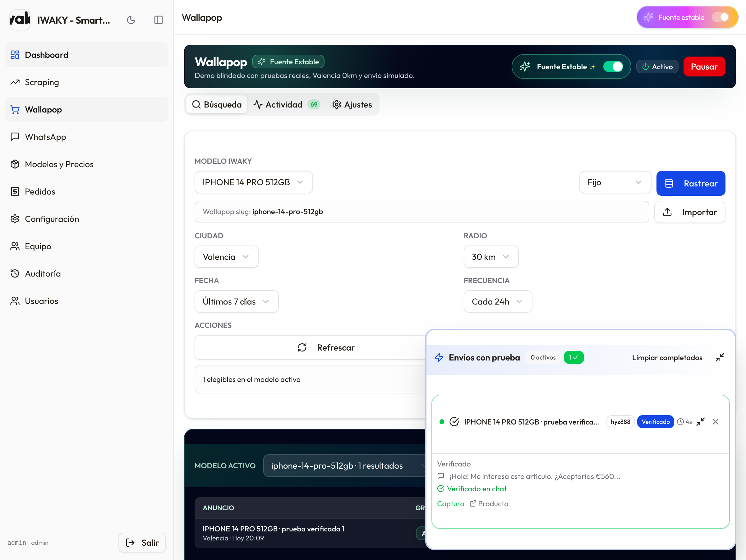The height and width of the screenshot is (560, 746).
Task: Click the sparkle icon in Fuente Estable badge
Action: (x=261, y=62)
